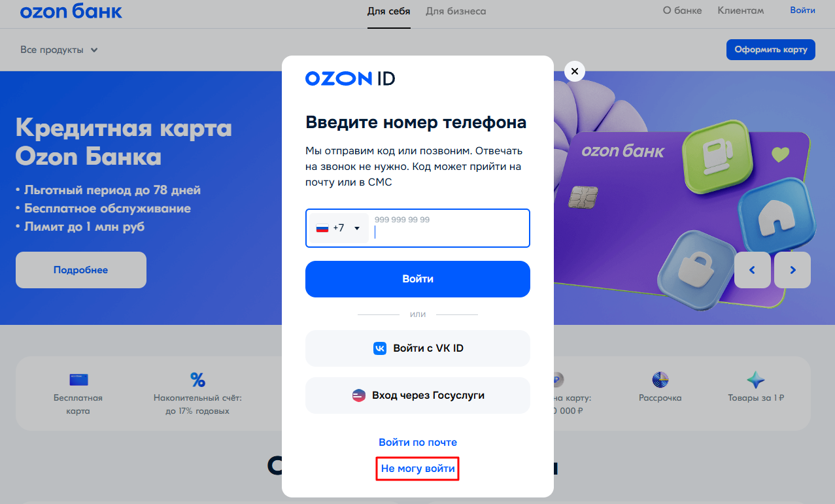Switch to the Для бизнеса tab

click(x=456, y=11)
